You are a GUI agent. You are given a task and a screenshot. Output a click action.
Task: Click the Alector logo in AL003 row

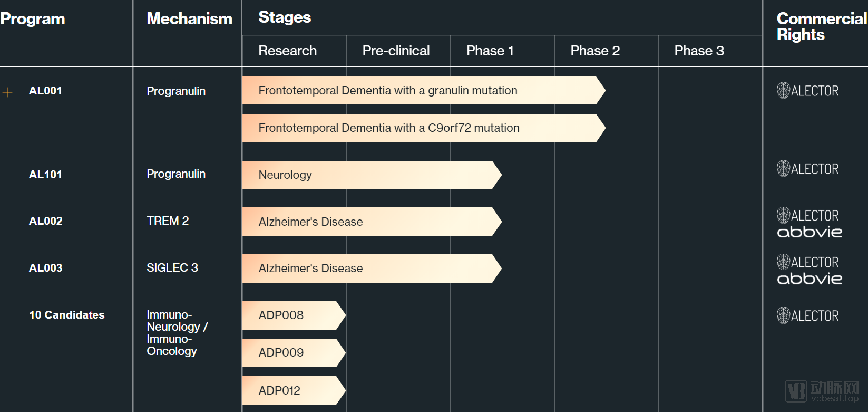(807, 262)
